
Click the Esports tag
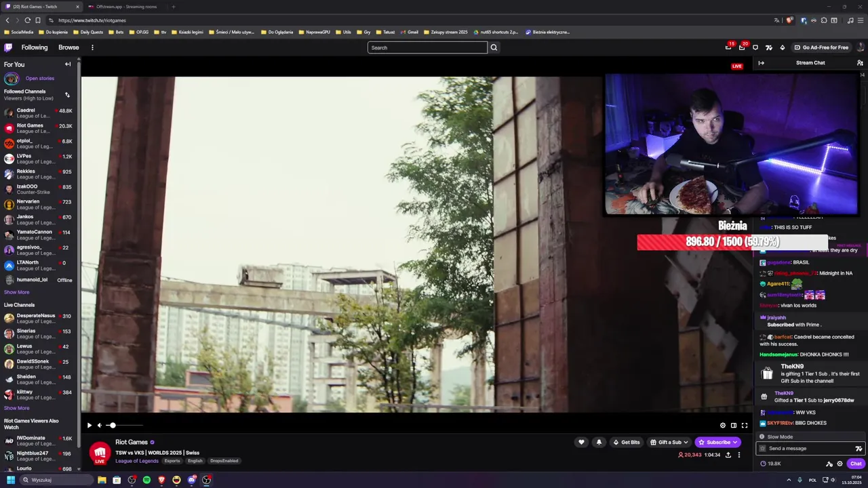pos(172,461)
